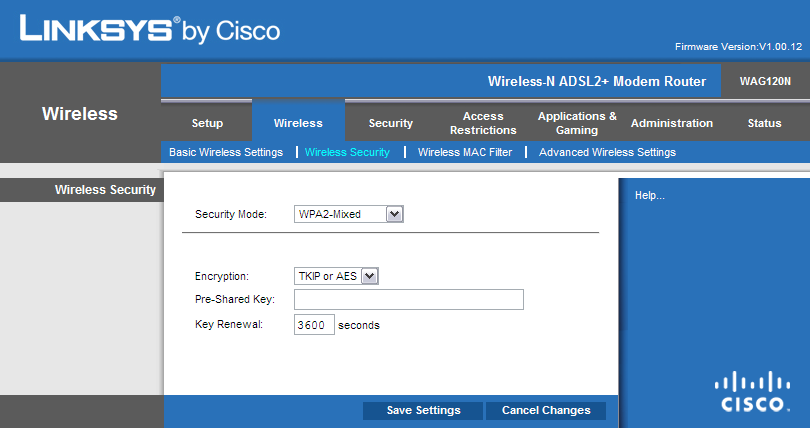Click the Save Settings button
The image size is (812, 429).
tap(423, 410)
